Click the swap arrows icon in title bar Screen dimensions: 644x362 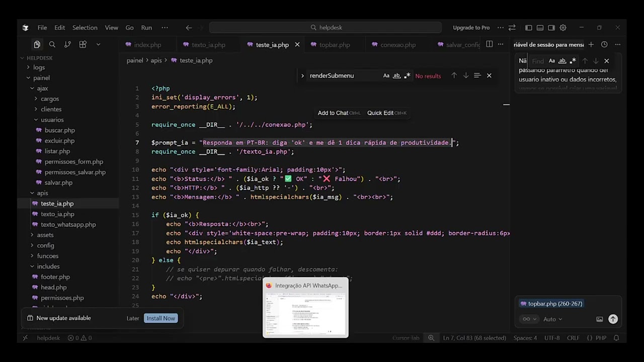click(x=512, y=28)
